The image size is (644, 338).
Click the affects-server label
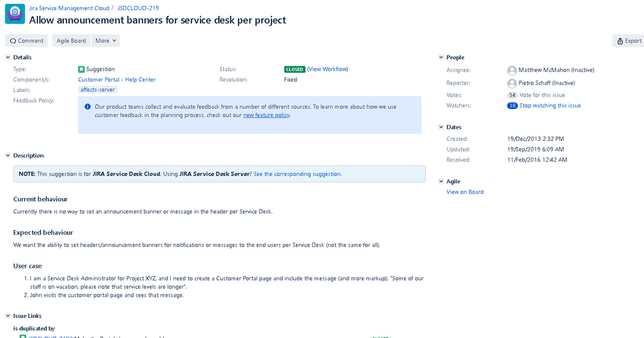click(x=98, y=90)
